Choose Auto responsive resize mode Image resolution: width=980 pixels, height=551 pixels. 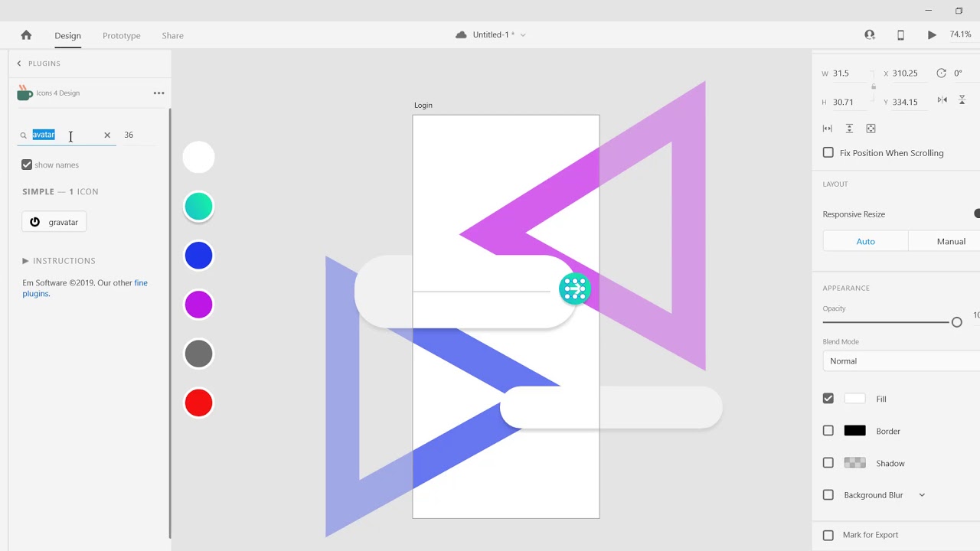pyautogui.click(x=866, y=241)
